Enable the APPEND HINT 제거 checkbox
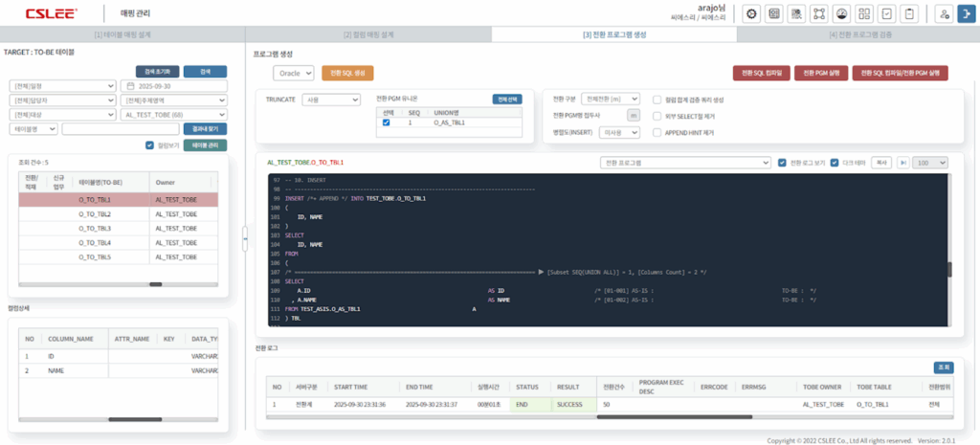Image resolution: width=980 pixels, height=445 pixels. (657, 133)
